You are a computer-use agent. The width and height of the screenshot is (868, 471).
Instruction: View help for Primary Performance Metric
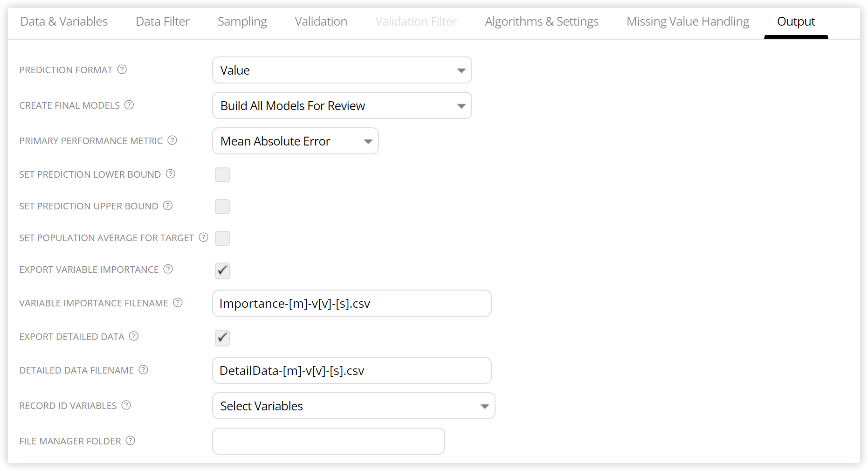point(172,140)
